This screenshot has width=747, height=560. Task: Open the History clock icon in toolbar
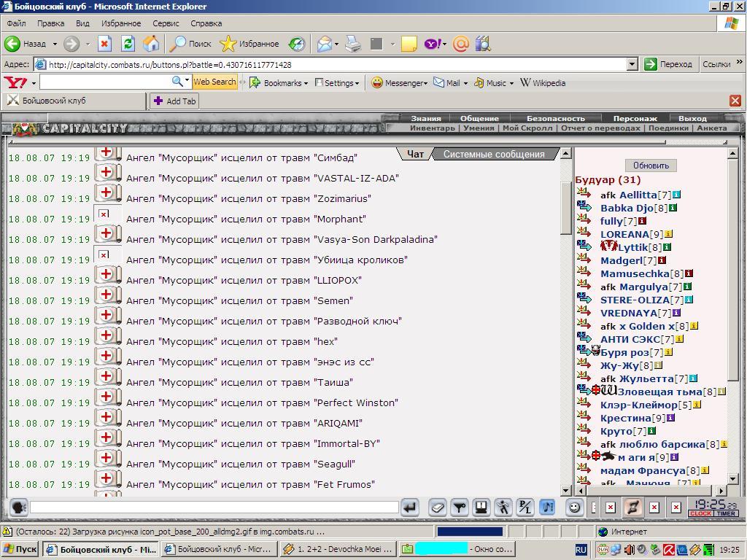click(x=296, y=44)
